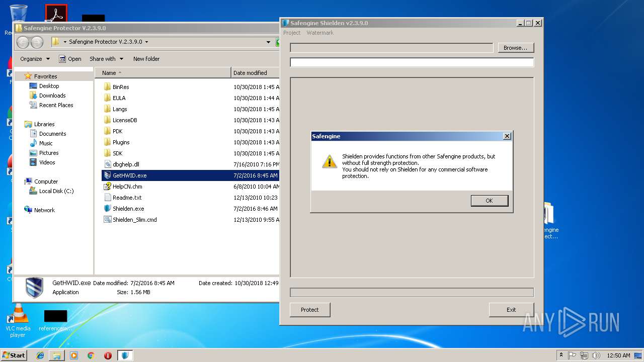The width and height of the screenshot is (644, 362).
Task: Sort files by Date modified column header
Action: [x=255, y=73]
